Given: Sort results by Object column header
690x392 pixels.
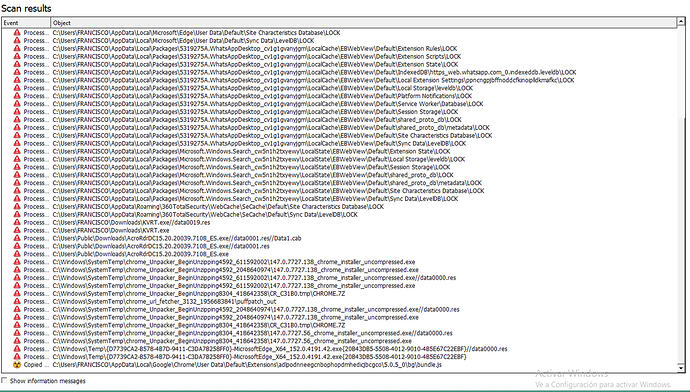Looking at the screenshot, I should (x=363, y=23).
